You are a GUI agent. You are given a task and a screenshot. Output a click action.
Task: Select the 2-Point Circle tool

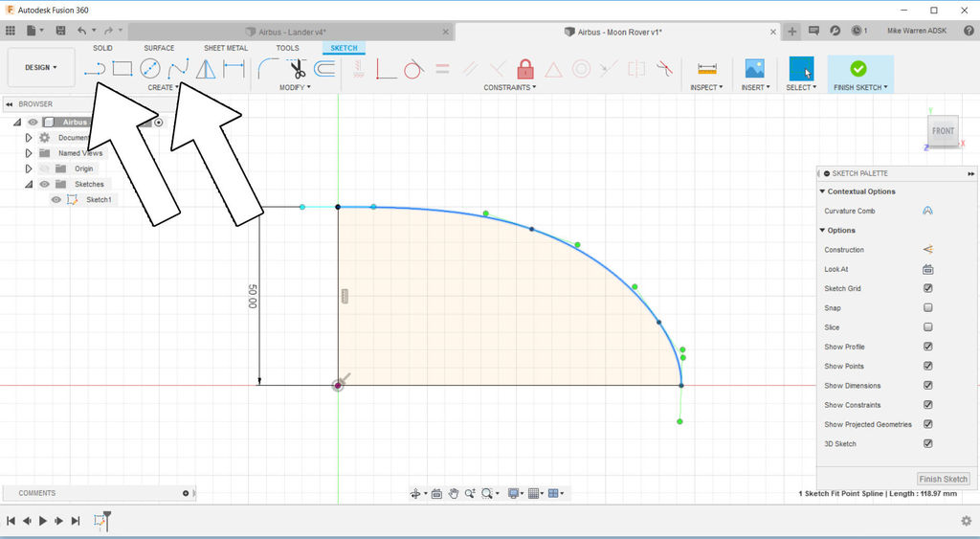(x=150, y=69)
